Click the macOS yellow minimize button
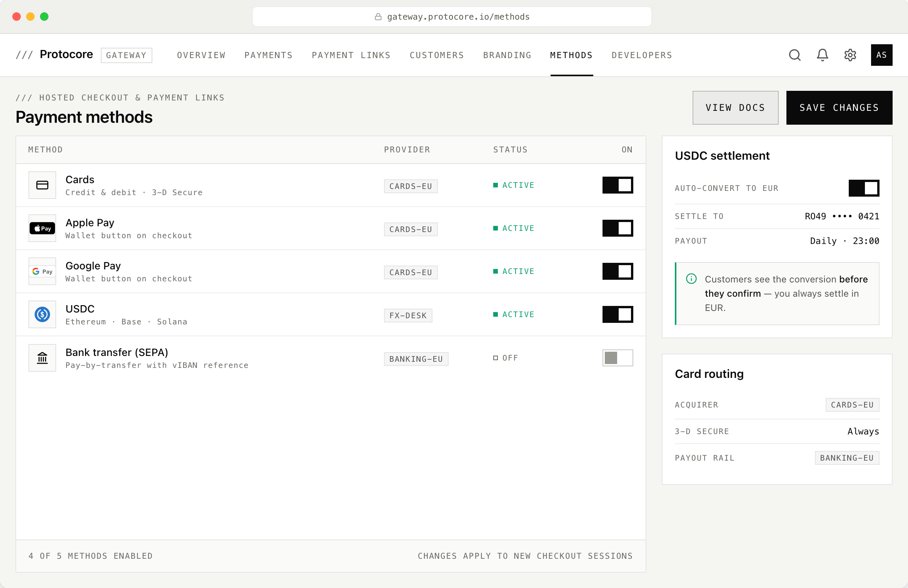The image size is (908, 588). click(30, 17)
